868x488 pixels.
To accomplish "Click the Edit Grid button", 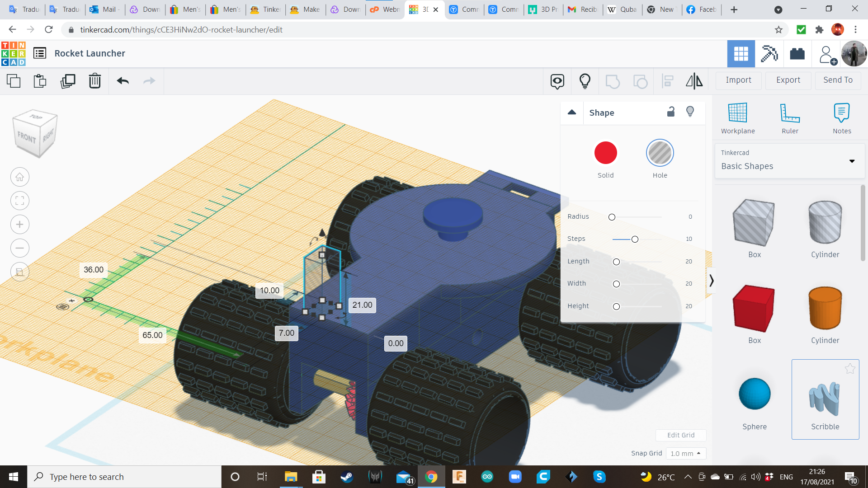I will [x=680, y=435].
